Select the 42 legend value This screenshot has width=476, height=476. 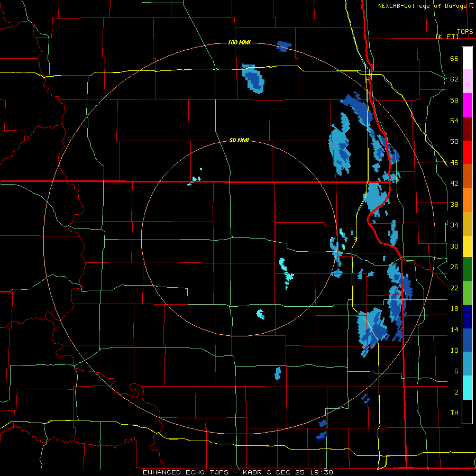454,184
